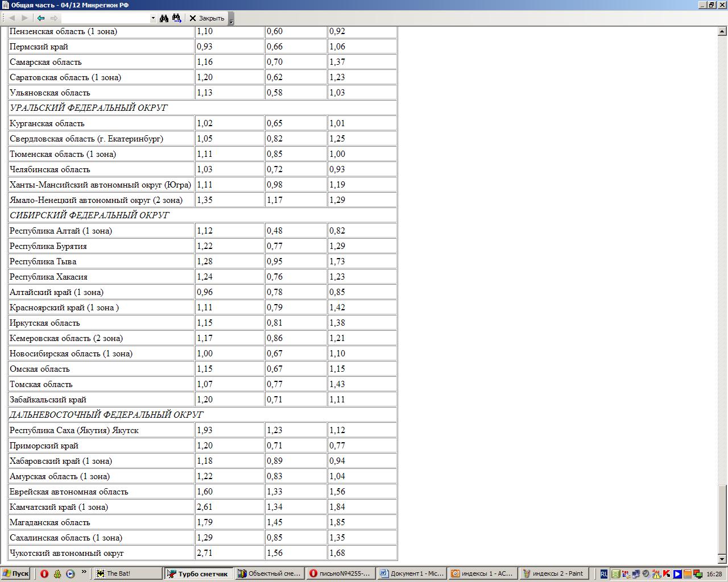
Task: Expand the toolbar options chevron
Action: pyautogui.click(x=231, y=19)
